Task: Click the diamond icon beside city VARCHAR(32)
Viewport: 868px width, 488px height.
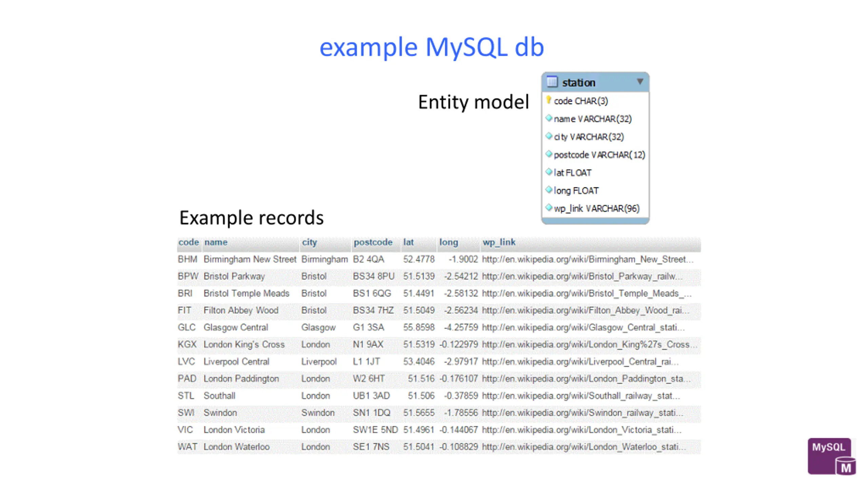Action: point(549,136)
